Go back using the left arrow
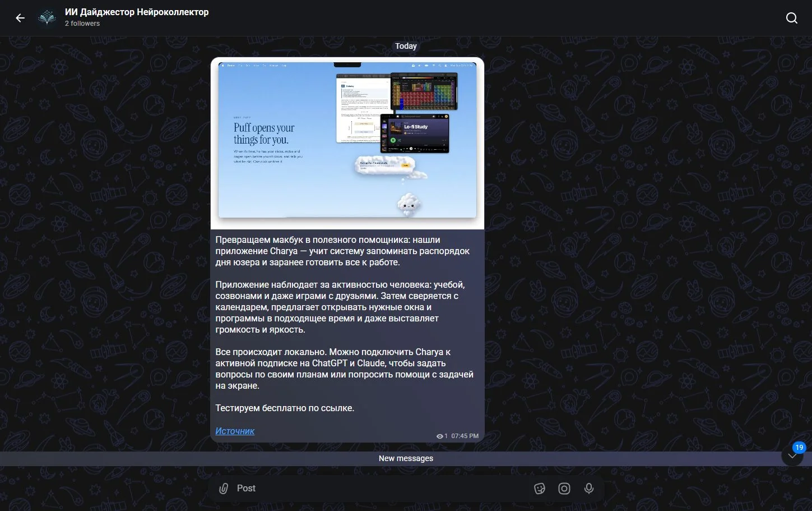 coord(20,18)
